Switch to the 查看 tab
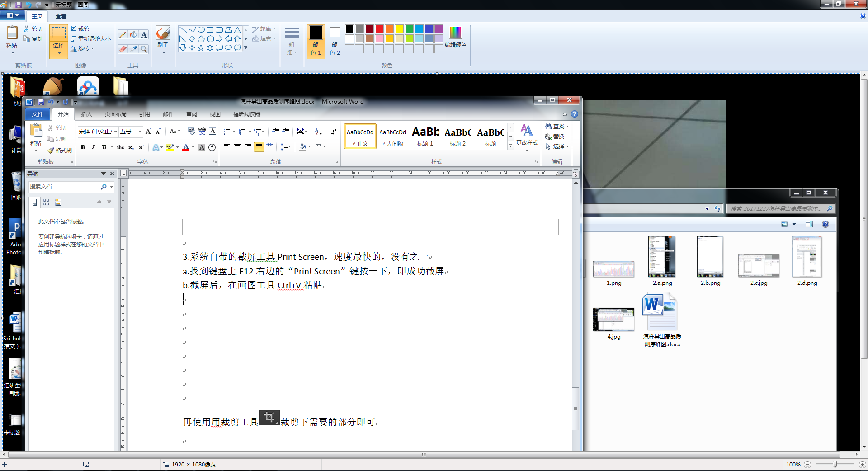Viewport: 868px width, 471px height. 61,16
